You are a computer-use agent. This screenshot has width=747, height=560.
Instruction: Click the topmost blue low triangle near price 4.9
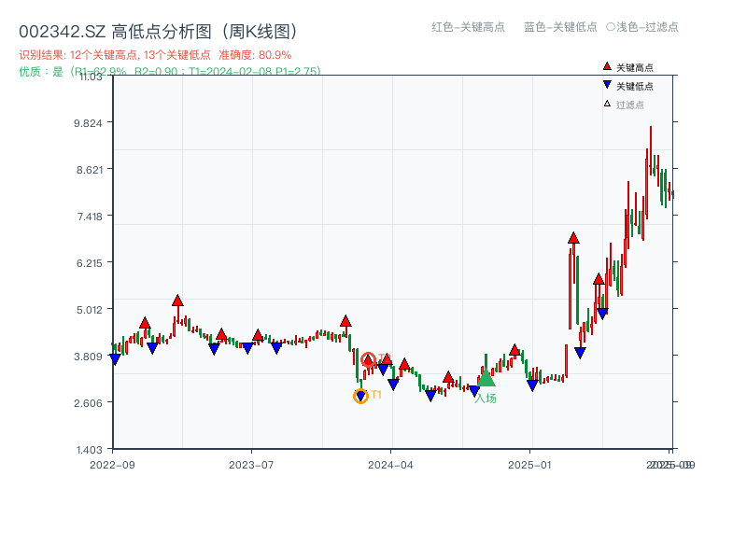pos(602,314)
